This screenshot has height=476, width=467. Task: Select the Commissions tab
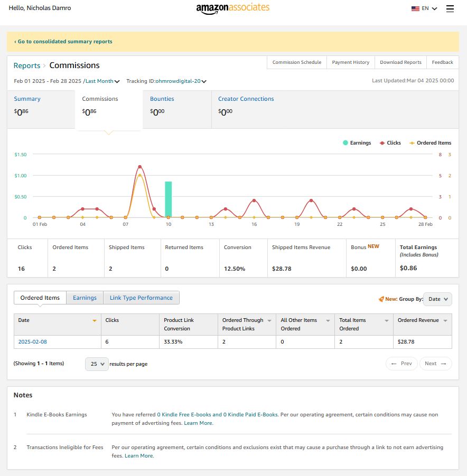(x=109, y=110)
